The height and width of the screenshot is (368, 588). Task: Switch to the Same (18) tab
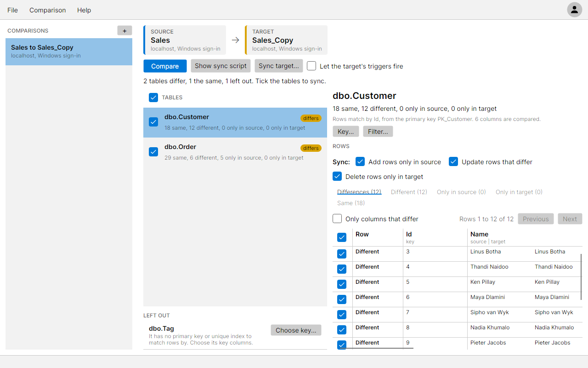[351, 203]
